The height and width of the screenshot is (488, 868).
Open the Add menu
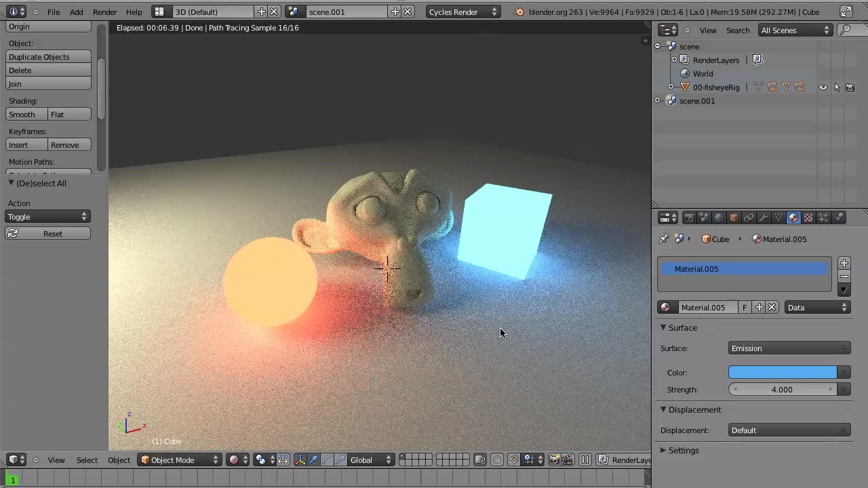77,12
